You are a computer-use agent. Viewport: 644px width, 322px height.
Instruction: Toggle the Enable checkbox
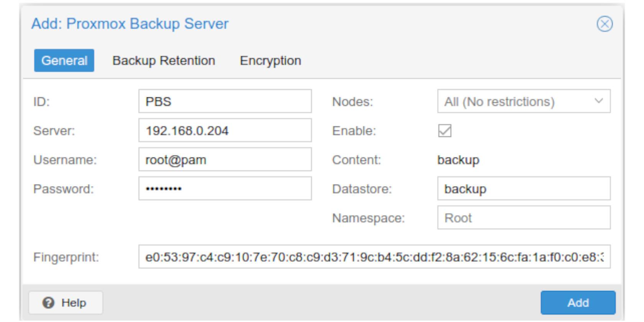click(445, 131)
